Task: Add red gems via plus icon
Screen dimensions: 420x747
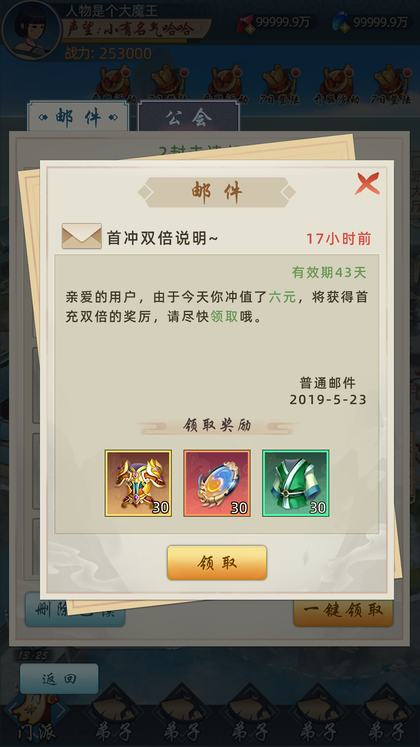Action: click(248, 27)
